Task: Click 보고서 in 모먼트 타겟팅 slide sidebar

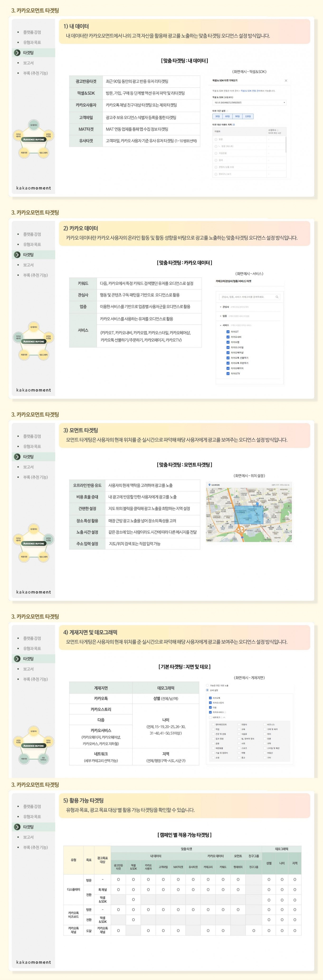Action: click(28, 467)
